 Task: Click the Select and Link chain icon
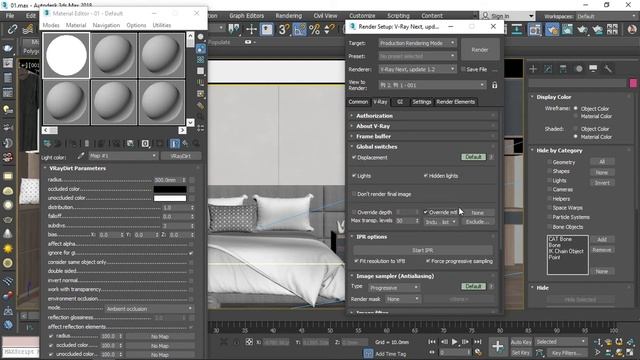coord(12,29)
